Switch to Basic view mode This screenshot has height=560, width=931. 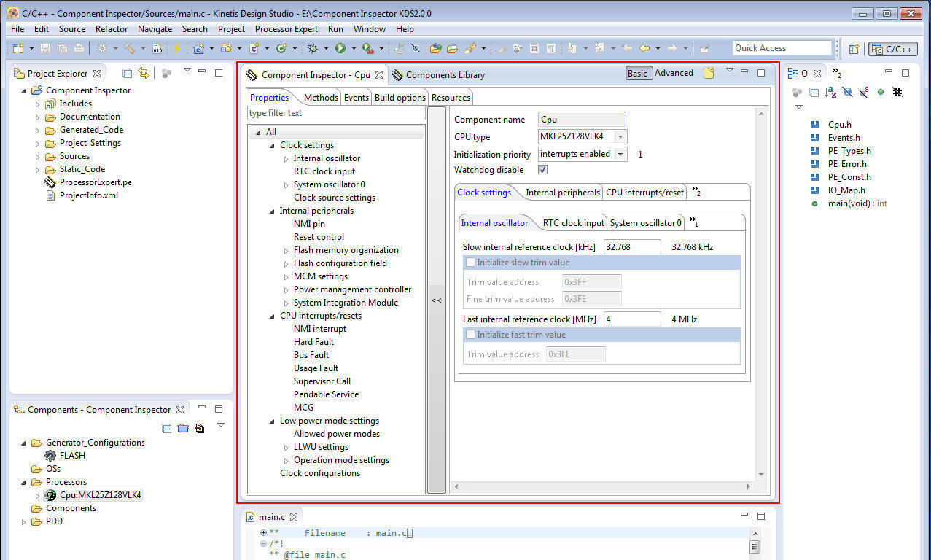[637, 73]
